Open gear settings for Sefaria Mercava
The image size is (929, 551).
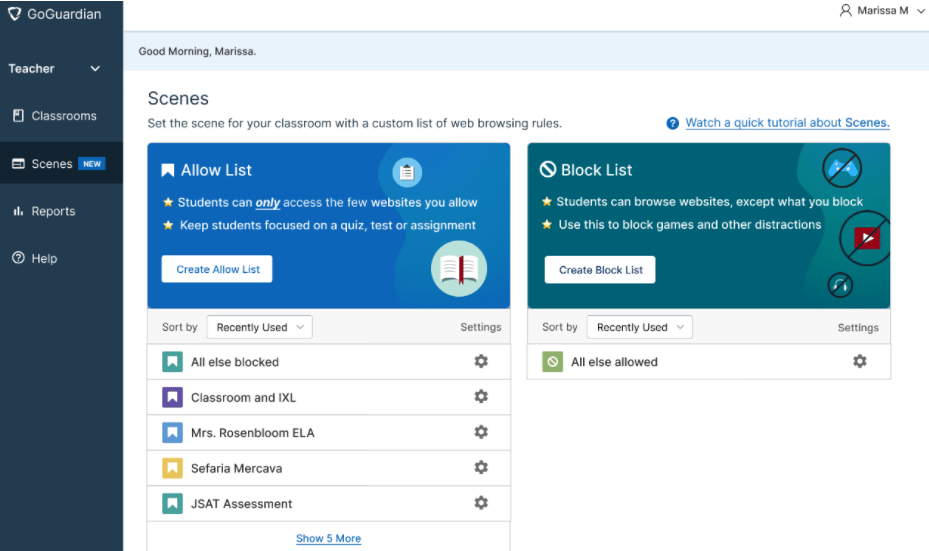click(x=481, y=467)
